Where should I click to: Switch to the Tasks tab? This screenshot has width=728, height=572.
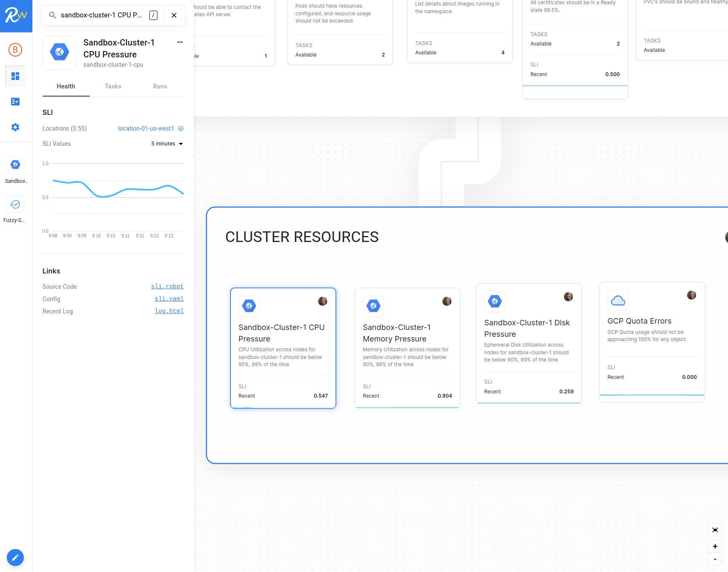113,86
